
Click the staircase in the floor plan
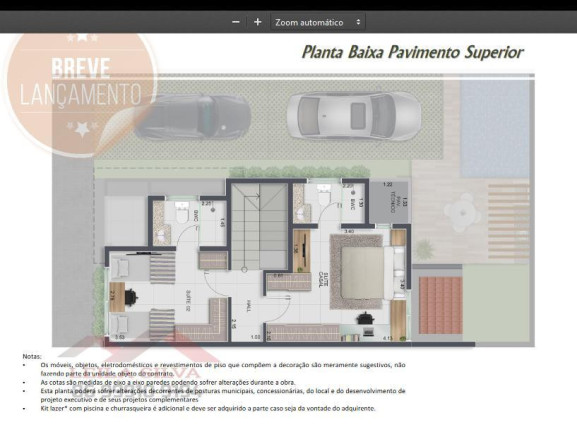point(259,226)
